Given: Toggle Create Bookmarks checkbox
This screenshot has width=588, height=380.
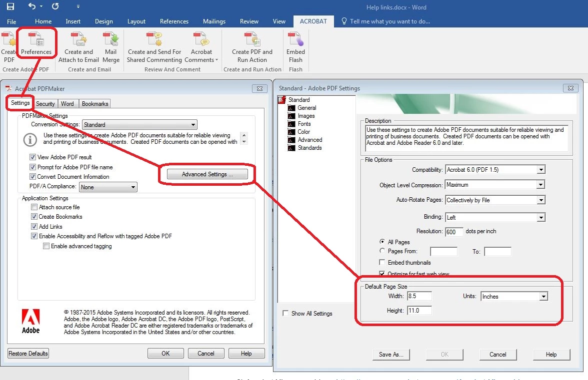Looking at the screenshot, I should (x=34, y=216).
